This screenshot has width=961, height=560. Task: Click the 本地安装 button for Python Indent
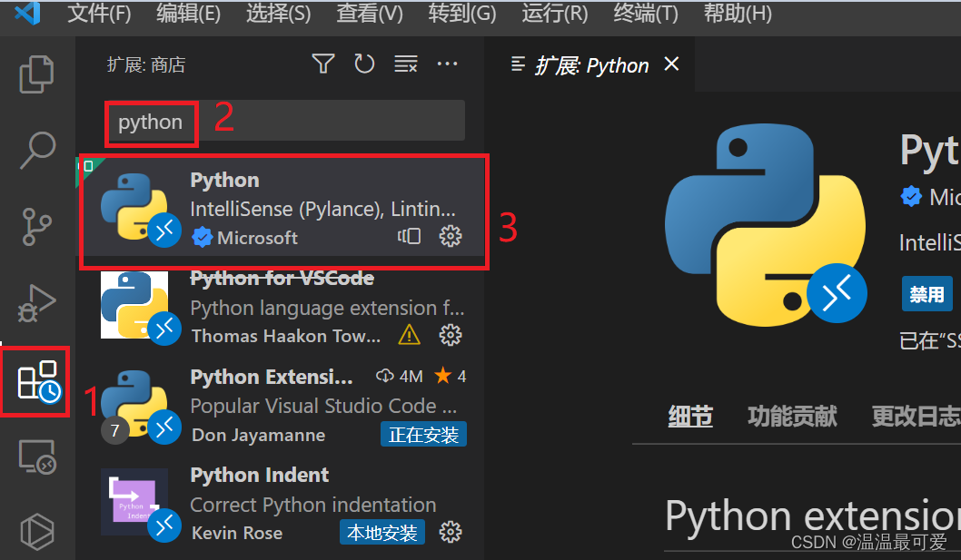tap(382, 532)
